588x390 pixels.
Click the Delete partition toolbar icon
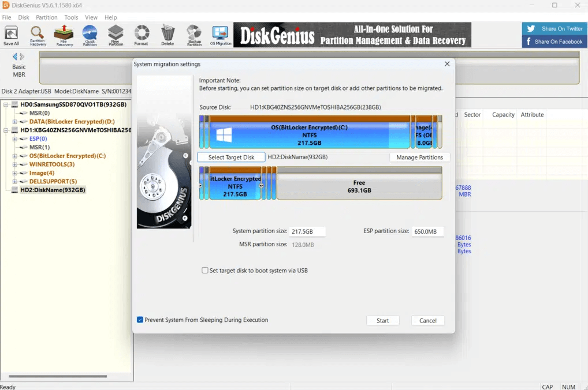point(168,36)
